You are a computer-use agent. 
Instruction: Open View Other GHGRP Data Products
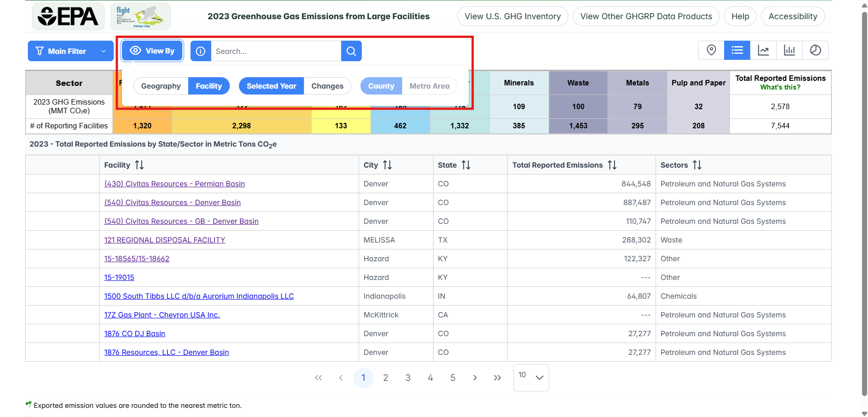coord(646,16)
